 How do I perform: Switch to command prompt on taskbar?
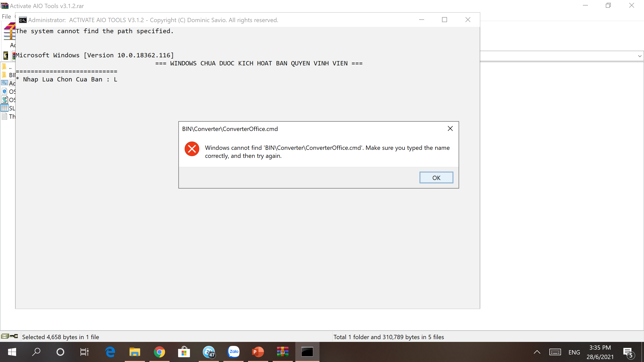click(307, 352)
